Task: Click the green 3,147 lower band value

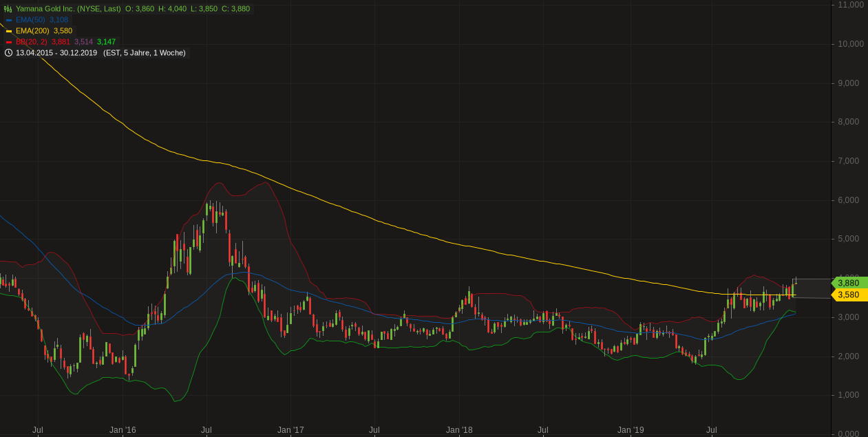Action: 107,41
